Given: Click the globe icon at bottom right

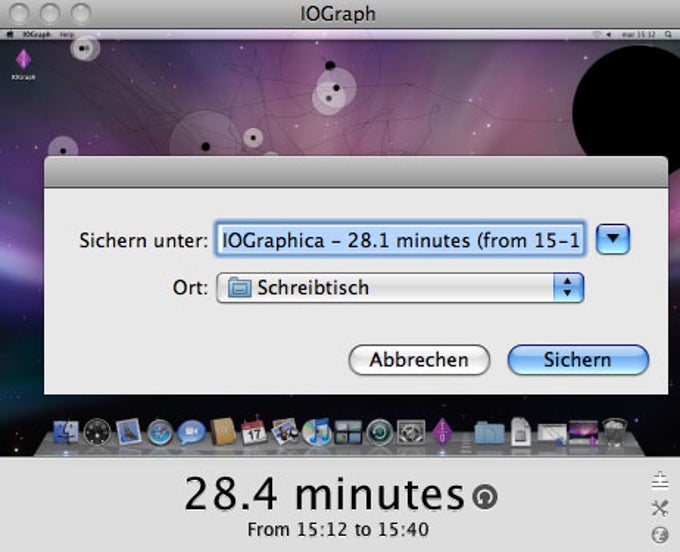Looking at the screenshot, I should click(x=660, y=535).
